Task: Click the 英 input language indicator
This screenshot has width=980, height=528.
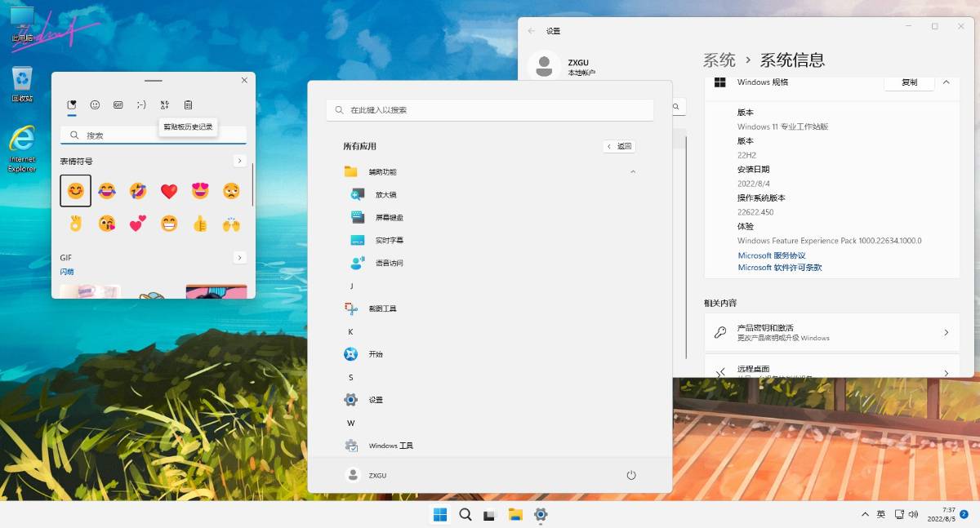Action: pyautogui.click(x=881, y=515)
